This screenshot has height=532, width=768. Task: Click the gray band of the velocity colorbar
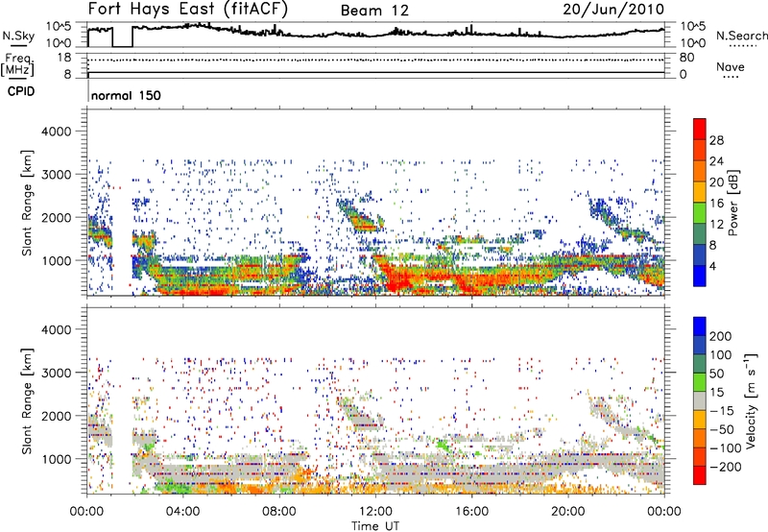point(700,401)
